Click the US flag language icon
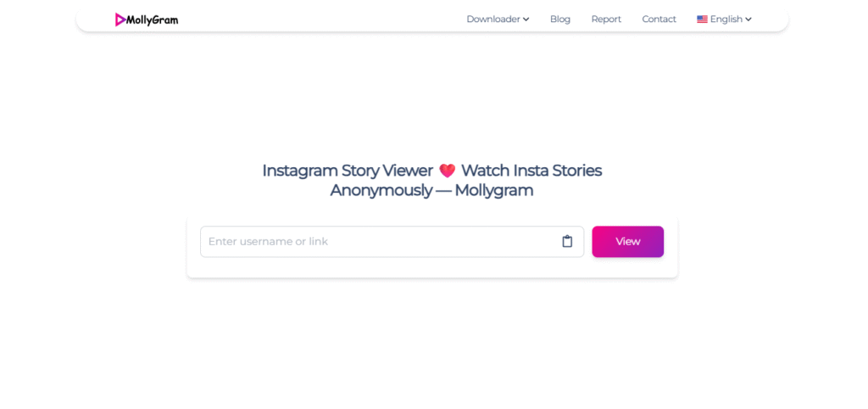Image resolution: width=868 pixels, height=409 pixels. (x=702, y=20)
